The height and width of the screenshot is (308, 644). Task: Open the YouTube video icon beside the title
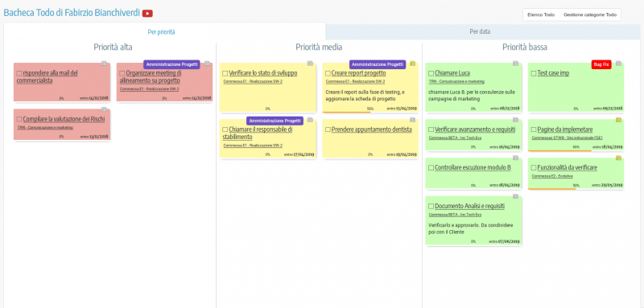(147, 14)
